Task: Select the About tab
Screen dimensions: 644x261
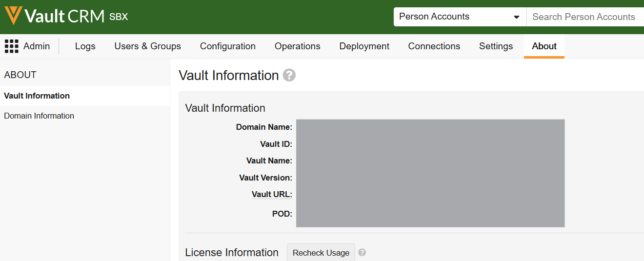Action: (544, 46)
